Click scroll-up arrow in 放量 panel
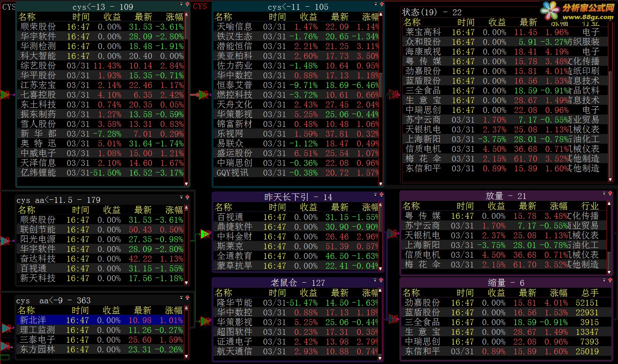This screenshot has height=364, width=618. tap(609, 203)
